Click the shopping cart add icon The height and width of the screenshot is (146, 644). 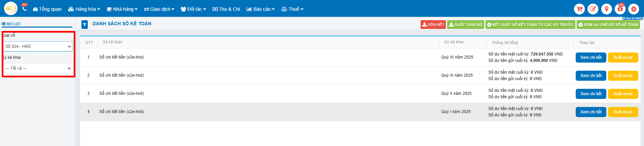tap(579, 9)
